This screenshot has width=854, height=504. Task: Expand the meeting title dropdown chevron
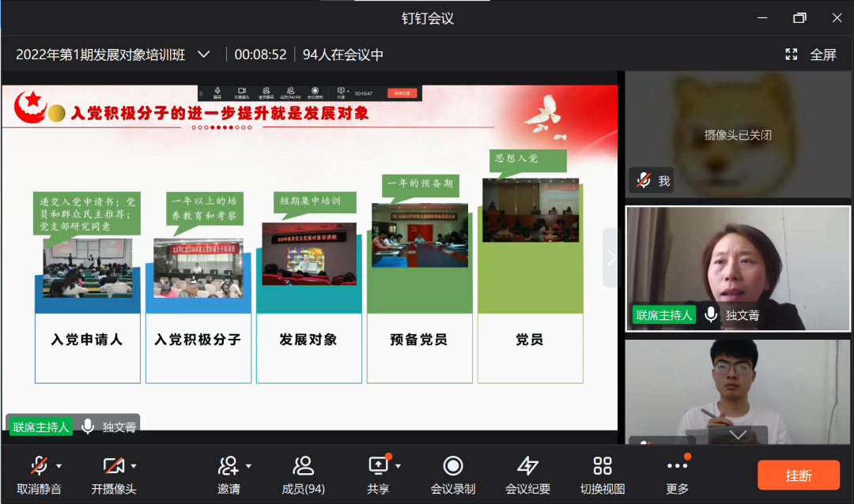coord(204,55)
